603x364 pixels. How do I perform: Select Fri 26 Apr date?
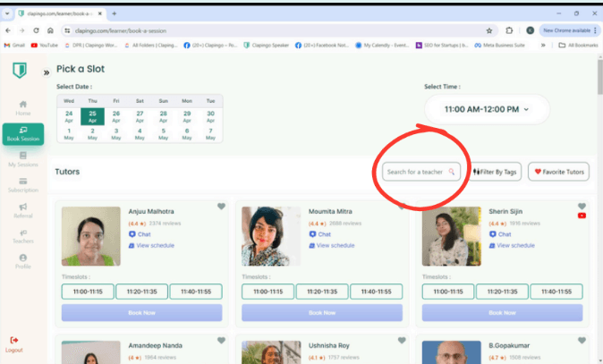coord(115,118)
